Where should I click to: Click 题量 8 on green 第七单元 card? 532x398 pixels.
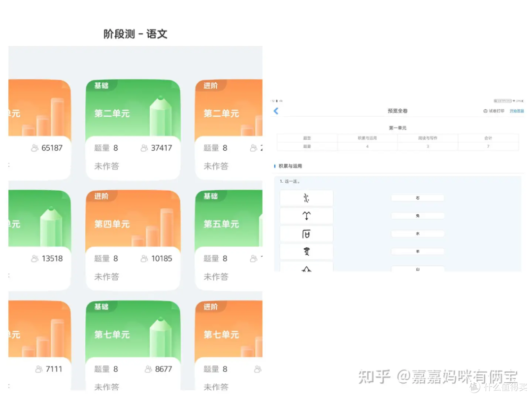pos(106,369)
